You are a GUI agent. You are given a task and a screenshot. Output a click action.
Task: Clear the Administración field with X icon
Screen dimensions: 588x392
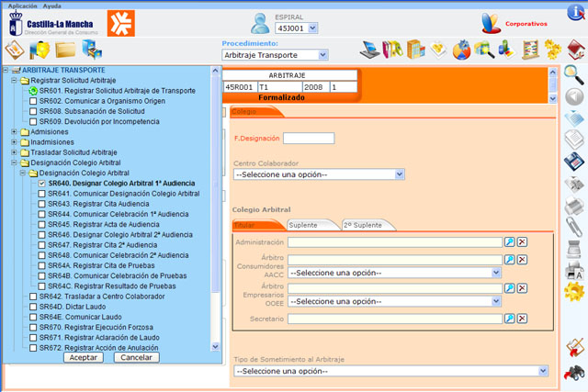tap(522, 241)
